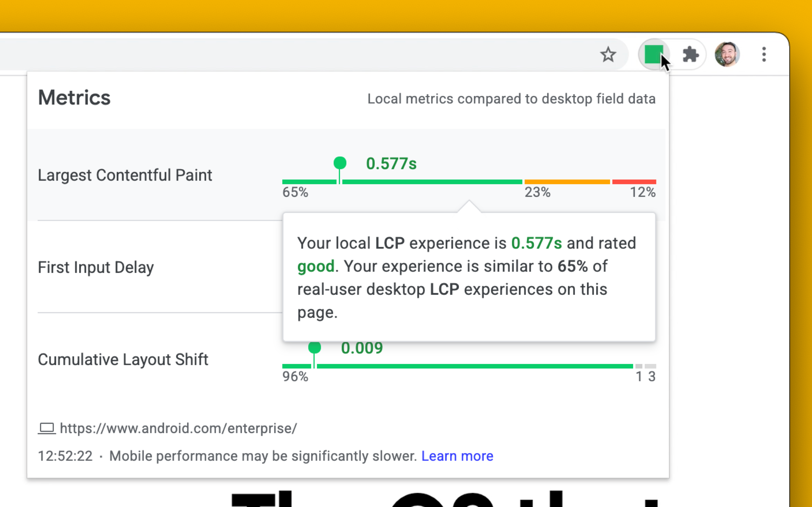Click the 0.009 CLS value
812x507 pixels.
click(x=362, y=348)
